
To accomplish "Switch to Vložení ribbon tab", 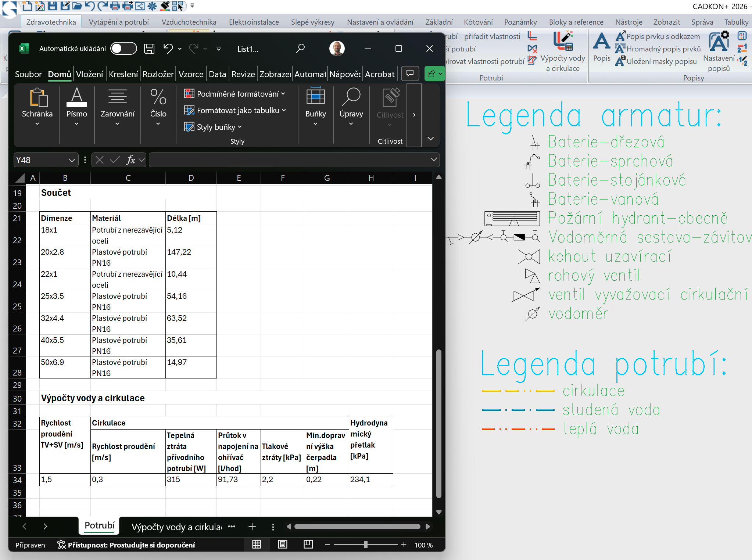I will click(89, 74).
